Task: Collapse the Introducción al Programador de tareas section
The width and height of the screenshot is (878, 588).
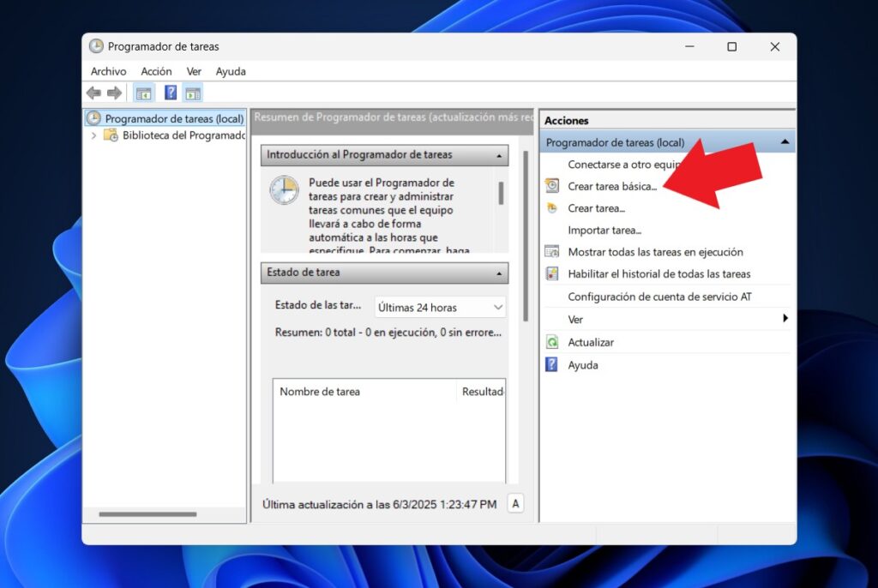Action: [497, 155]
